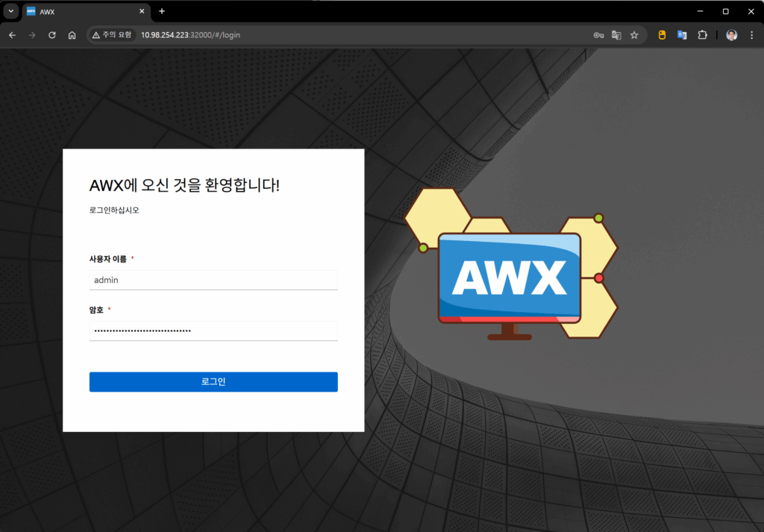This screenshot has width=764, height=532.
Task: Click the yellow mouse extension icon
Action: (661, 35)
